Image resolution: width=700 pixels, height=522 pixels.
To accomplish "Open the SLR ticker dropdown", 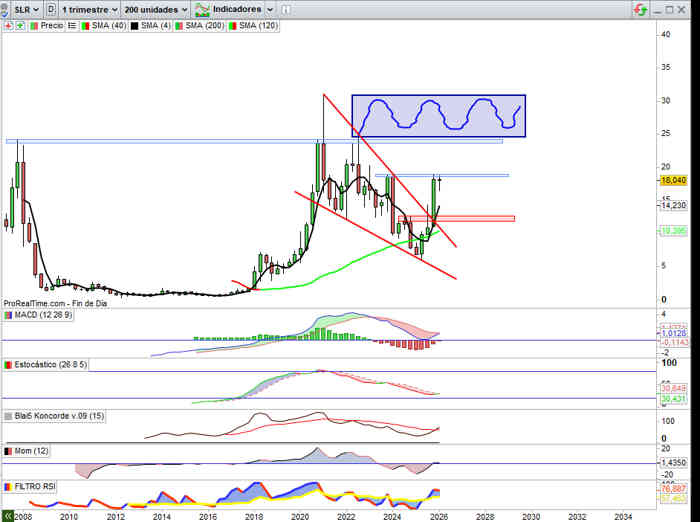I will pyautogui.click(x=27, y=9).
